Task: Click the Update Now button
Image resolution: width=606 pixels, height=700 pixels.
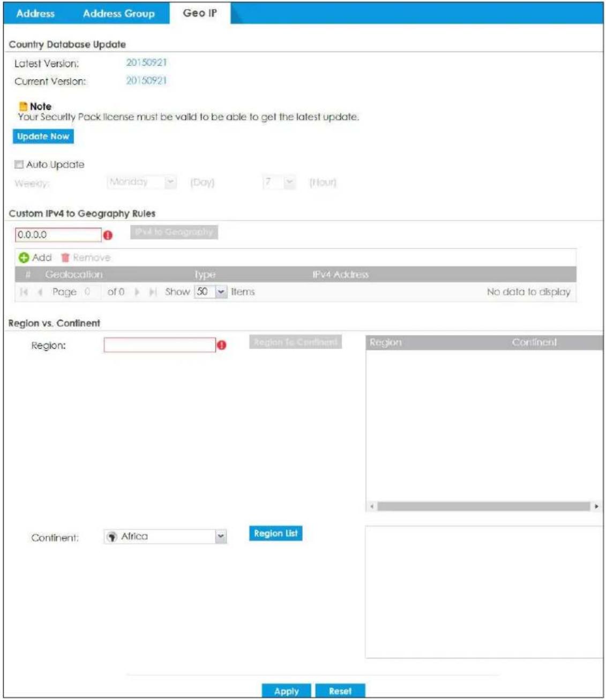Action: tap(43, 137)
